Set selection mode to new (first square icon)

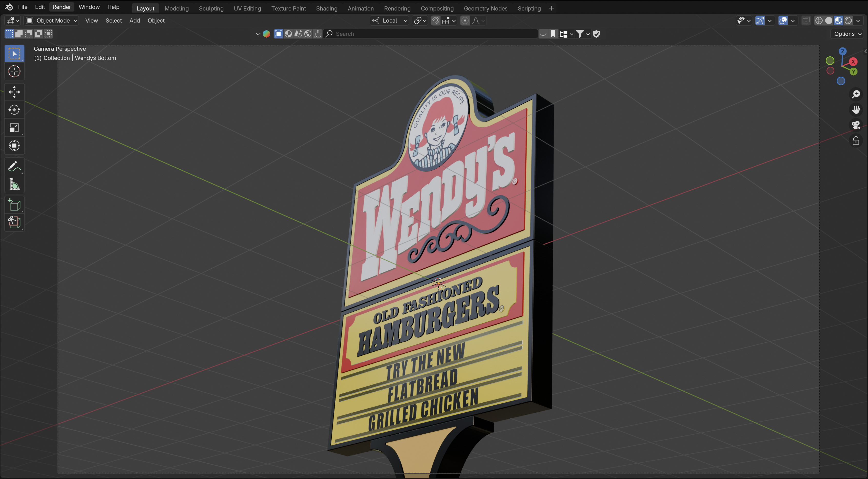point(9,34)
